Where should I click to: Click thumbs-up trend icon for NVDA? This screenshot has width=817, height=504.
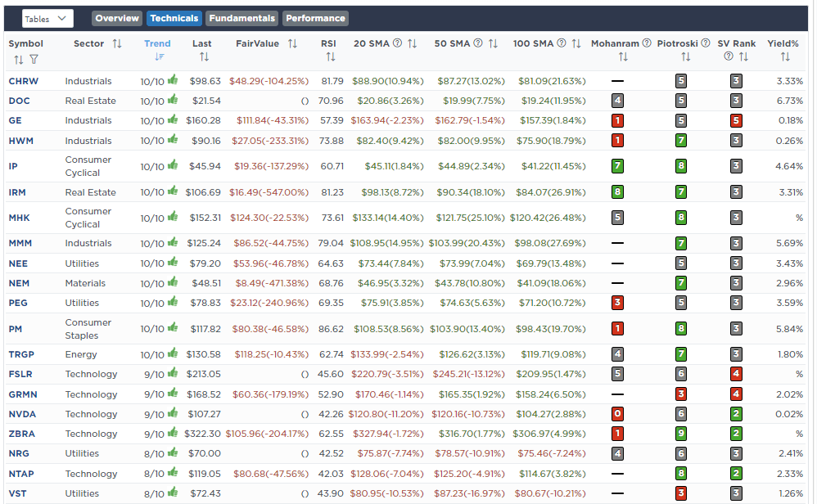pos(173,413)
